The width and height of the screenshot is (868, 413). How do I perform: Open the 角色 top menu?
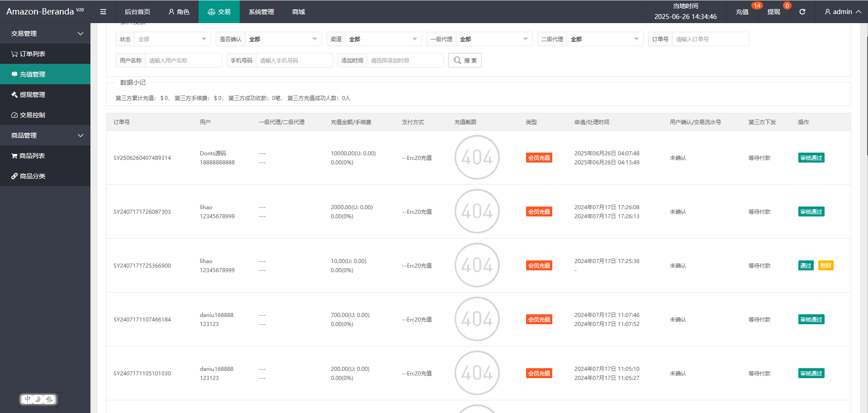(179, 12)
